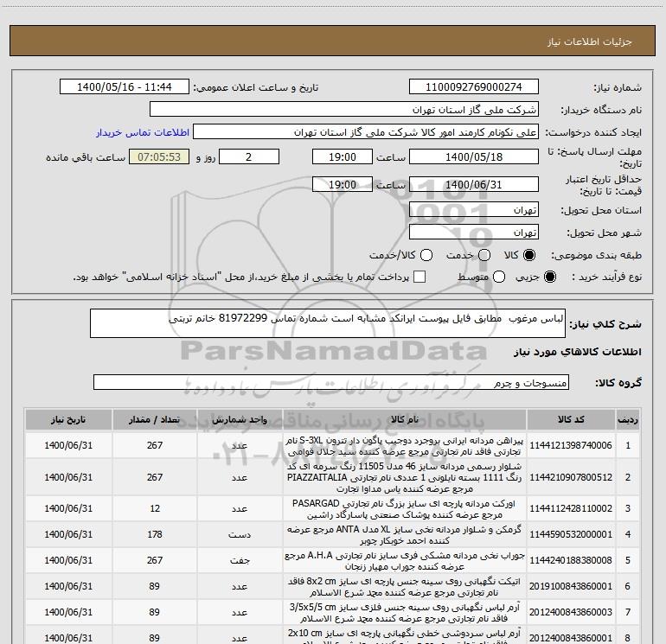
Task: Click the جزئیات اطلاعات نیاز header title
Action: click(590, 41)
